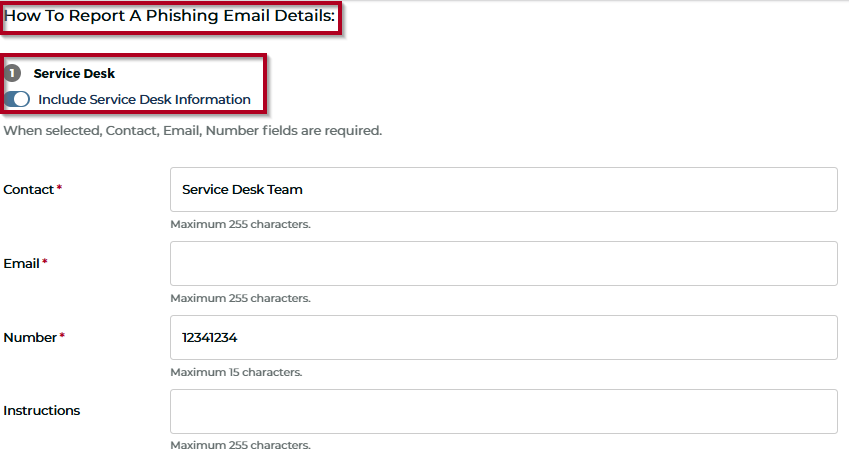This screenshot has width=849, height=454.
Task: Click the red asterisk beside Number
Action: (x=62, y=336)
